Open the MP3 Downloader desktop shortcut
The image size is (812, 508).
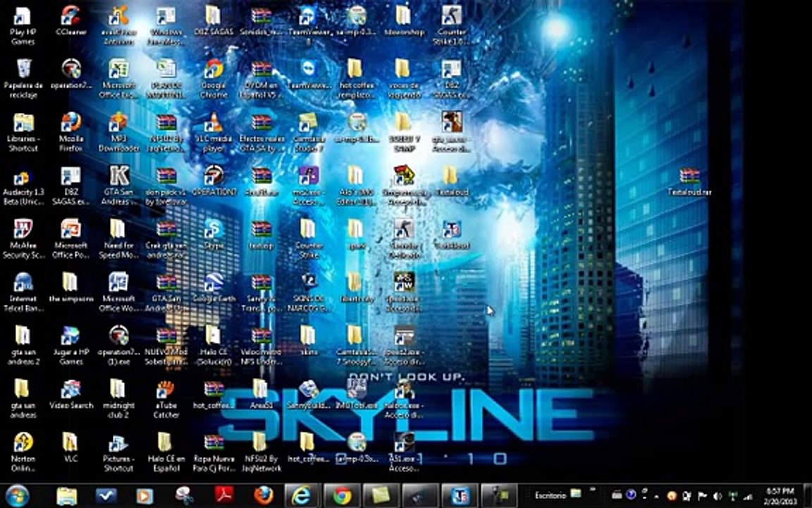[x=118, y=132]
